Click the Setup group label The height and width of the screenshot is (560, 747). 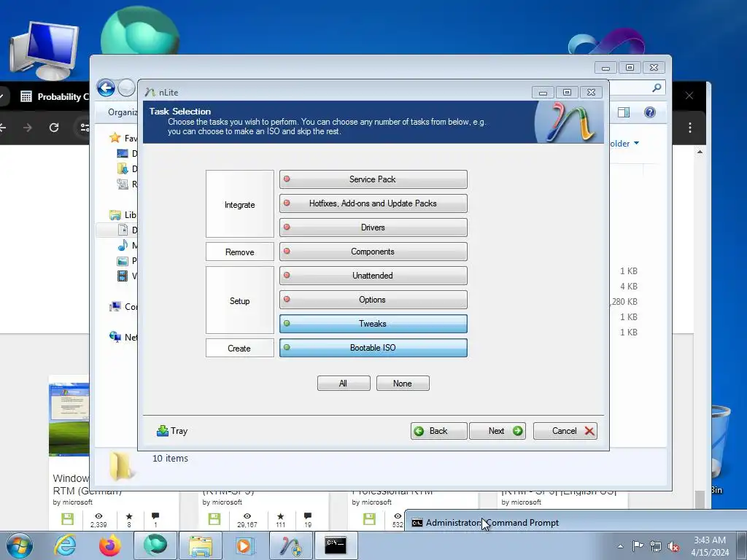[x=239, y=300]
